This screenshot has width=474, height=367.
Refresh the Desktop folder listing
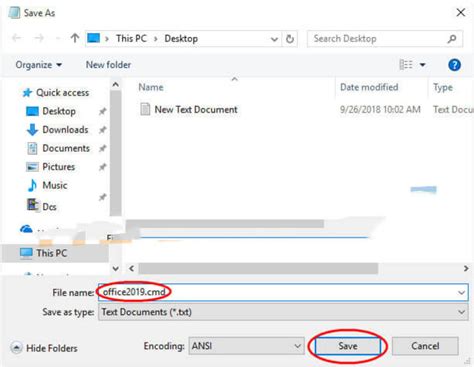290,39
